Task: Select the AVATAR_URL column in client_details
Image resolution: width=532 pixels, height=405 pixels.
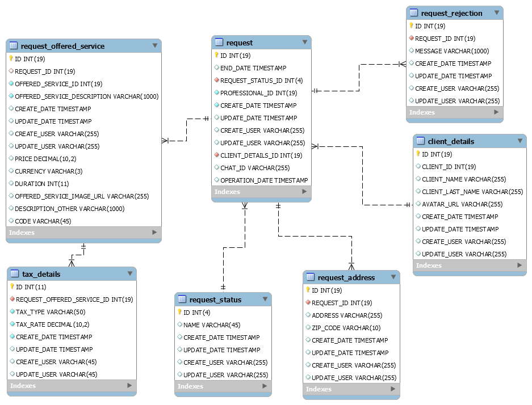Action: tap(462, 204)
